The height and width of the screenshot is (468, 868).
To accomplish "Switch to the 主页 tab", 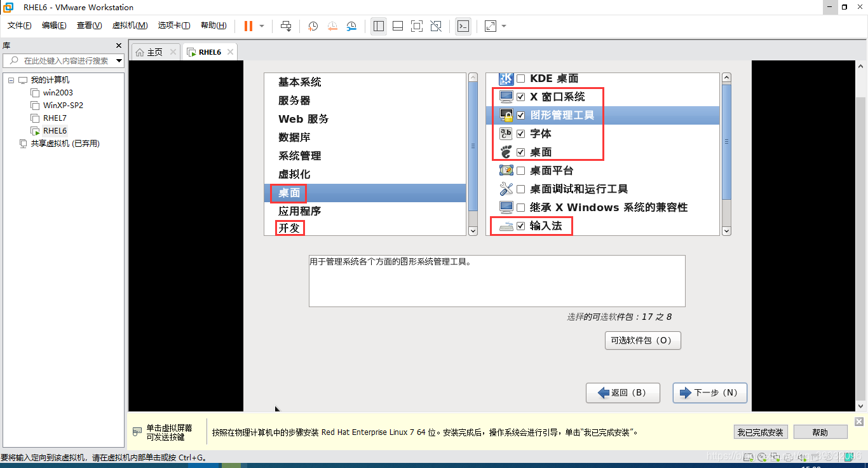I will 154,52.
